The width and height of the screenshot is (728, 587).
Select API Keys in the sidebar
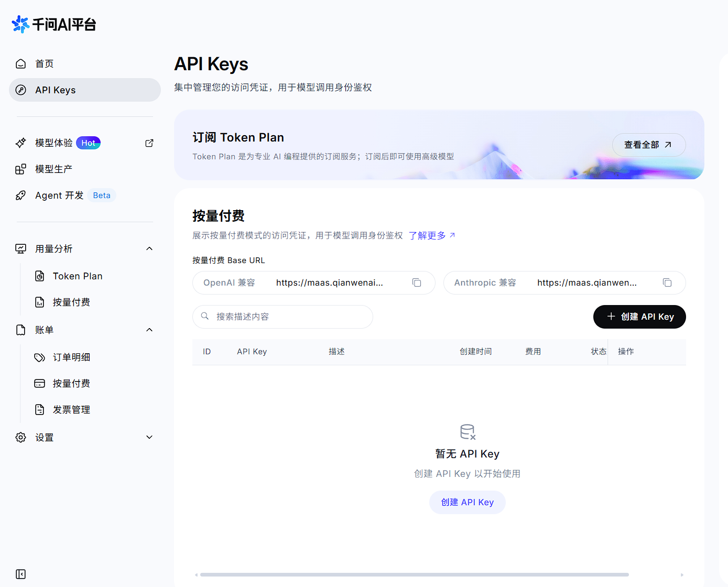click(x=85, y=90)
